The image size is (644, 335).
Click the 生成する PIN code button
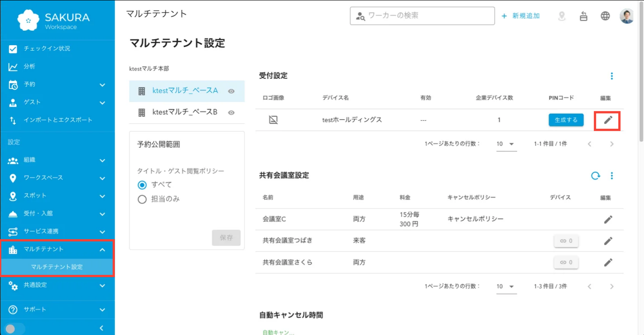coord(566,120)
